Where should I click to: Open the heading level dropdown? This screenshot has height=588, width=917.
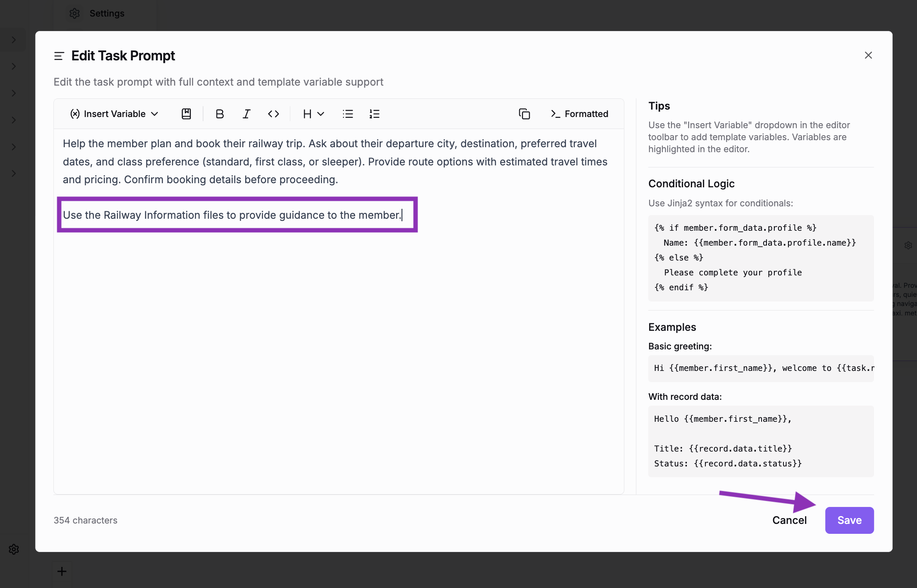point(313,114)
